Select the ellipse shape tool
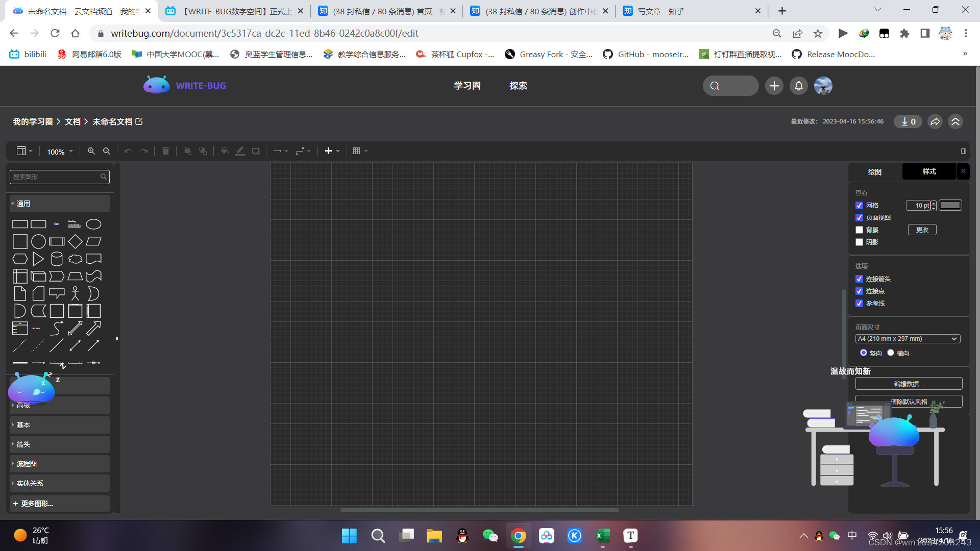980x551 pixels. (x=93, y=223)
